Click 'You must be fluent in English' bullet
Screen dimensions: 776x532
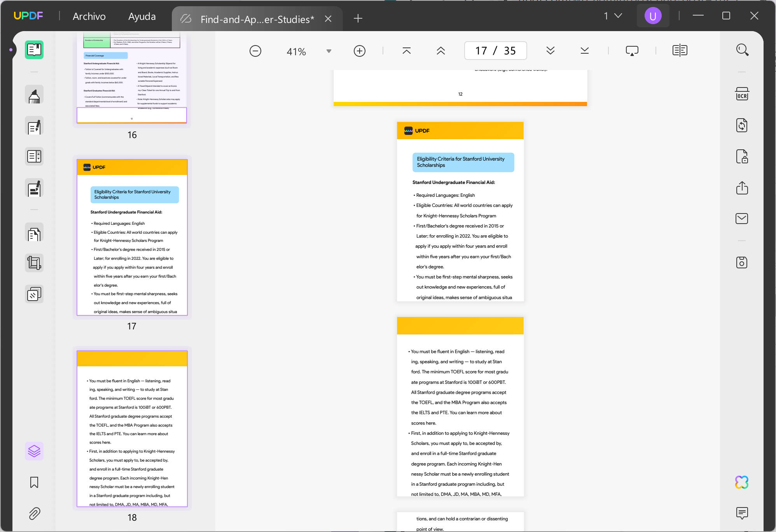(x=440, y=352)
